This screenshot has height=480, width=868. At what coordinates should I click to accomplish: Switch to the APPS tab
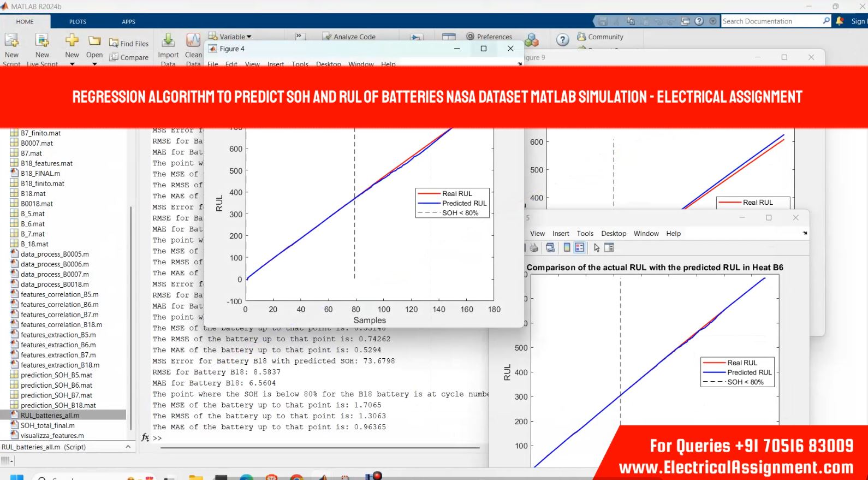pos(129,21)
